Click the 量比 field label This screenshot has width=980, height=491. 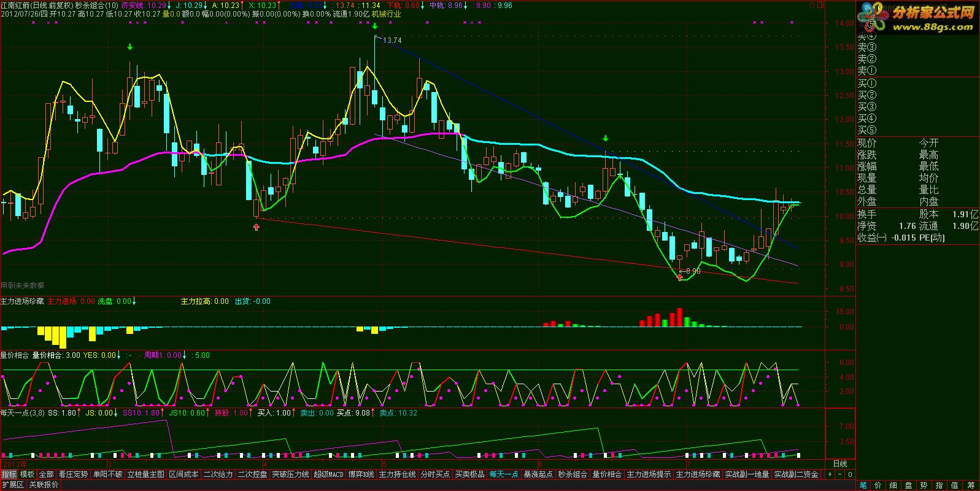tap(928, 190)
